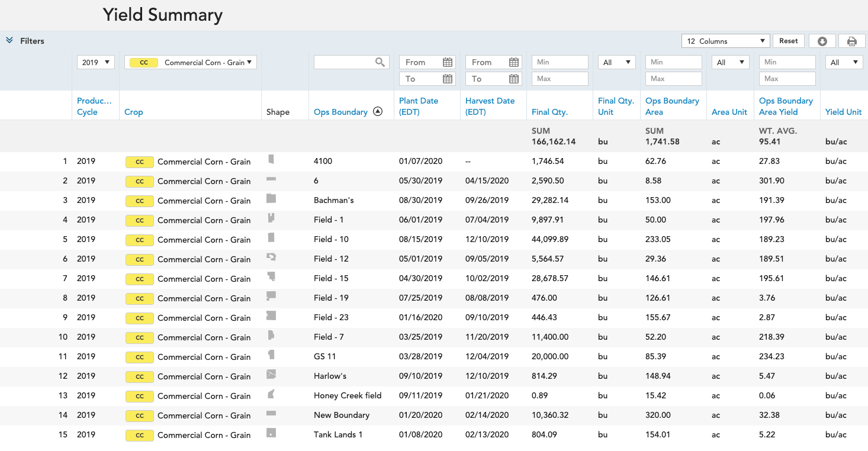Click shape icon for Bachman's row
This screenshot has height=451, width=868.
click(x=271, y=198)
